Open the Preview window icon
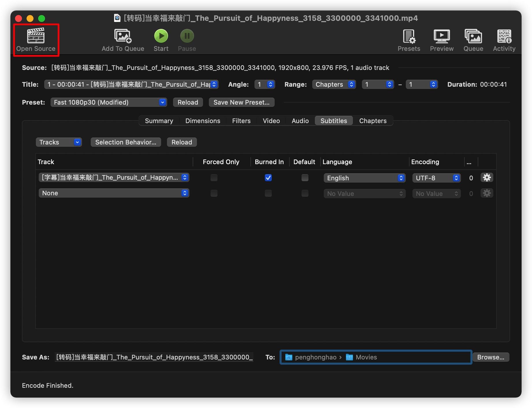 point(442,36)
